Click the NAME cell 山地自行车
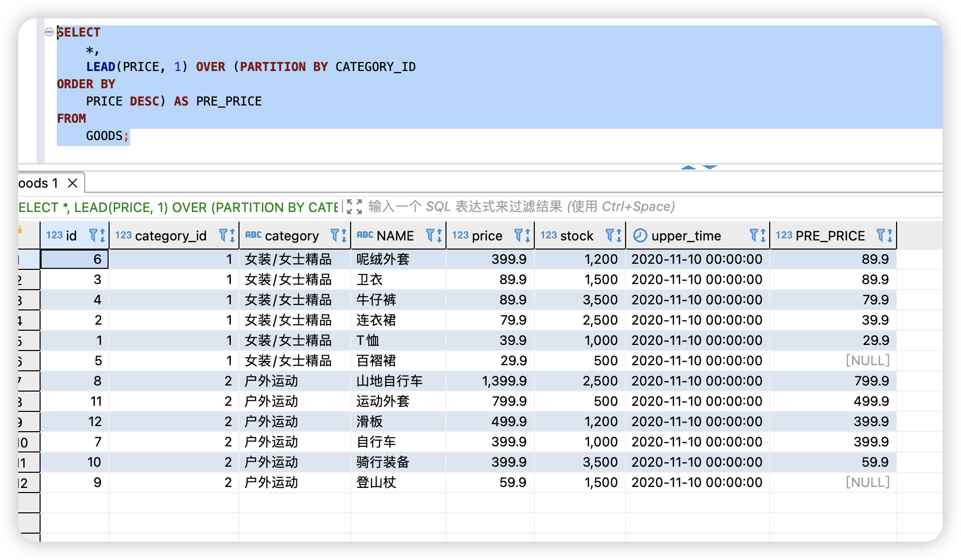This screenshot has width=961, height=560. pyautogui.click(x=398, y=381)
